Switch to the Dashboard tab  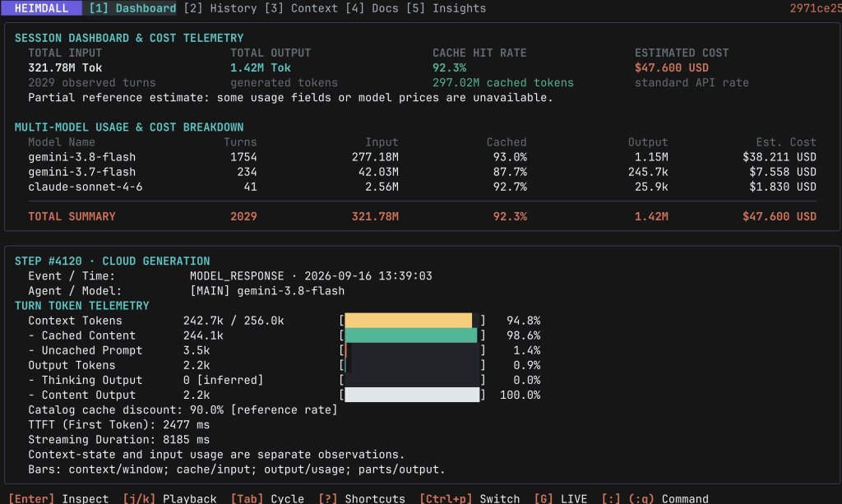coord(132,8)
